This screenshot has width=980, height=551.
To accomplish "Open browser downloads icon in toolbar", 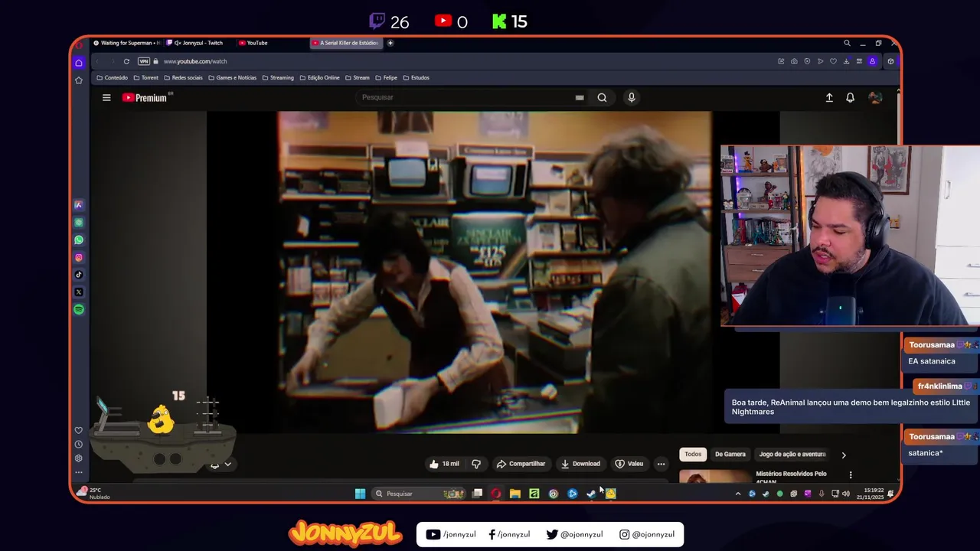I will click(846, 61).
